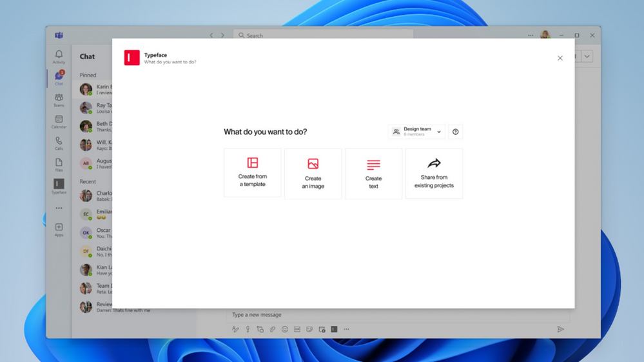Viewport: 644px width, 362px height.
Task: Show more compose options via toolbar ellipsis
Action: 347,329
